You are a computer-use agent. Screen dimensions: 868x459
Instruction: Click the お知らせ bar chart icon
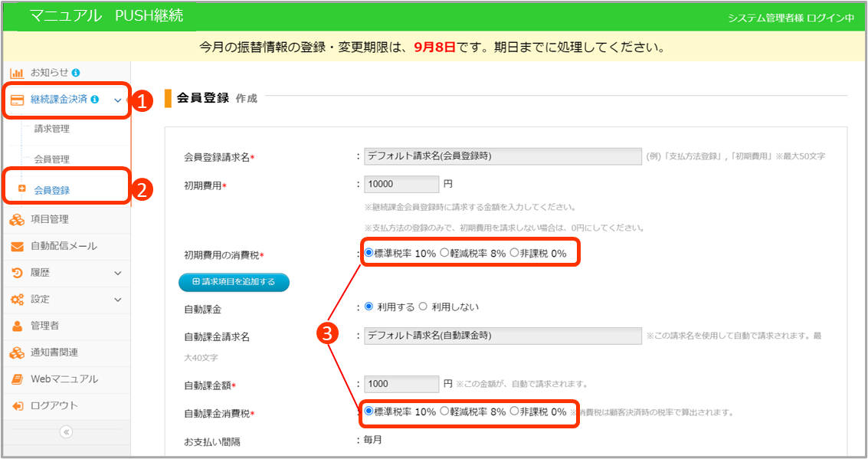17,73
